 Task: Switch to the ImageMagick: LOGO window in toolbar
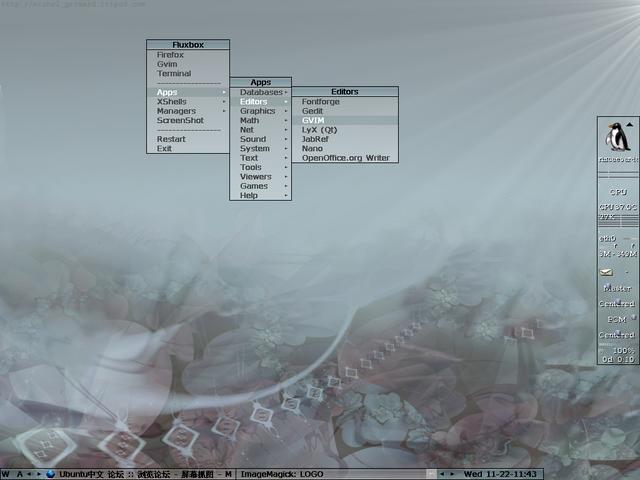[331, 474]
